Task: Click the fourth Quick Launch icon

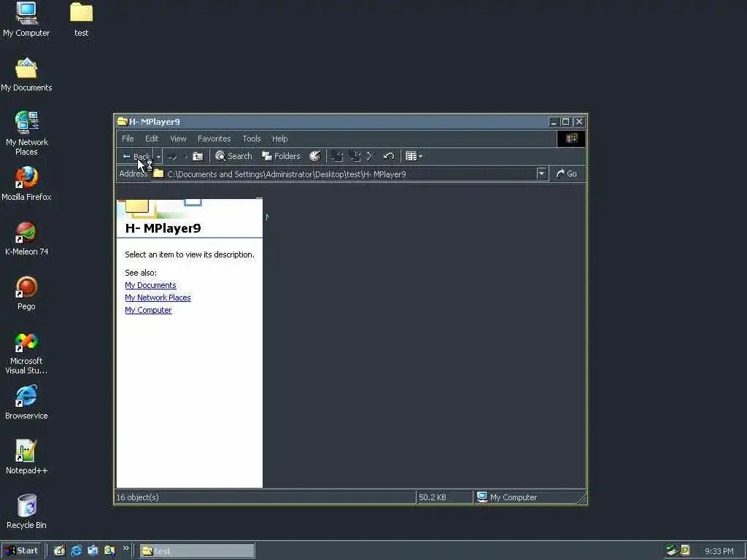Action: (109, 551)
